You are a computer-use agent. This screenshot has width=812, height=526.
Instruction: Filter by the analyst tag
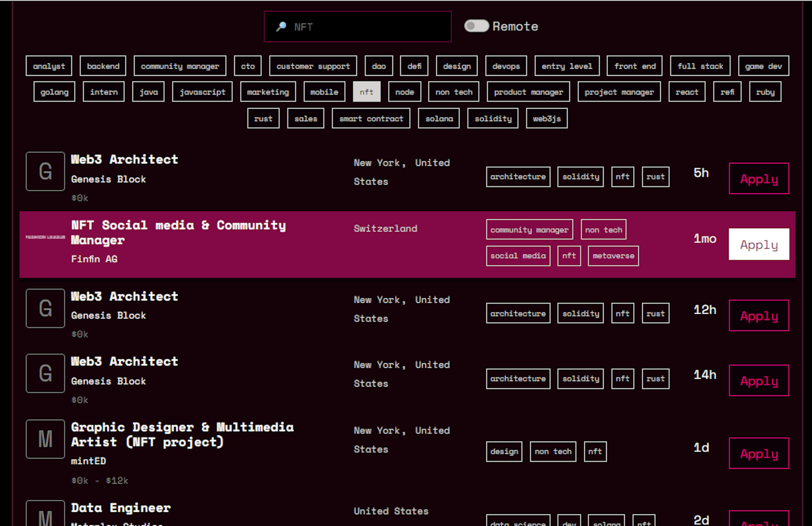click(x=49, y=66)
